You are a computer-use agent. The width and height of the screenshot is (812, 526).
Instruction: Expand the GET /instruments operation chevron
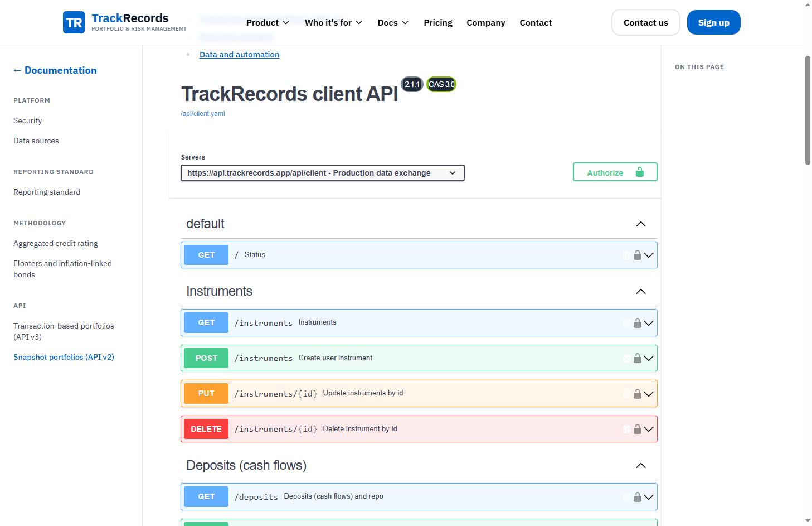649,323
